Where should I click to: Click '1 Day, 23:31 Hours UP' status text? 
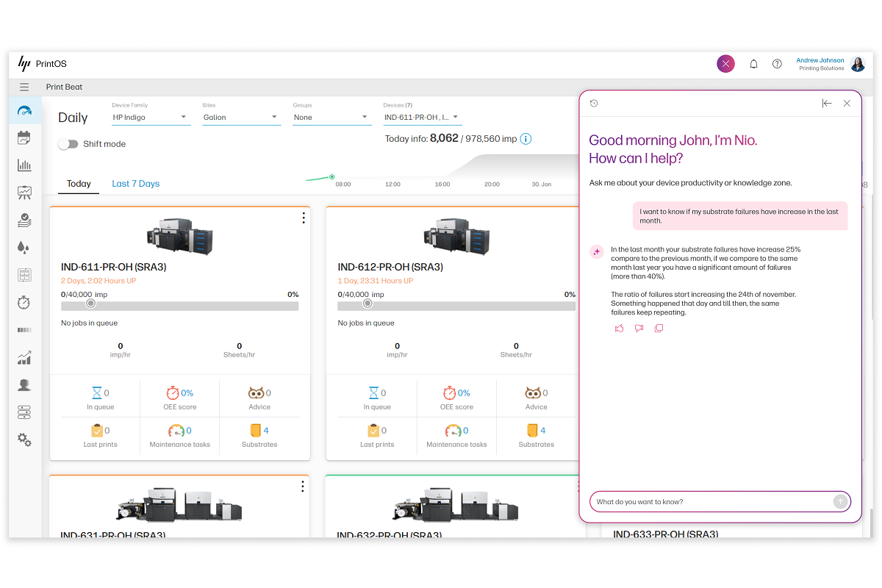[x=376, y=281]
